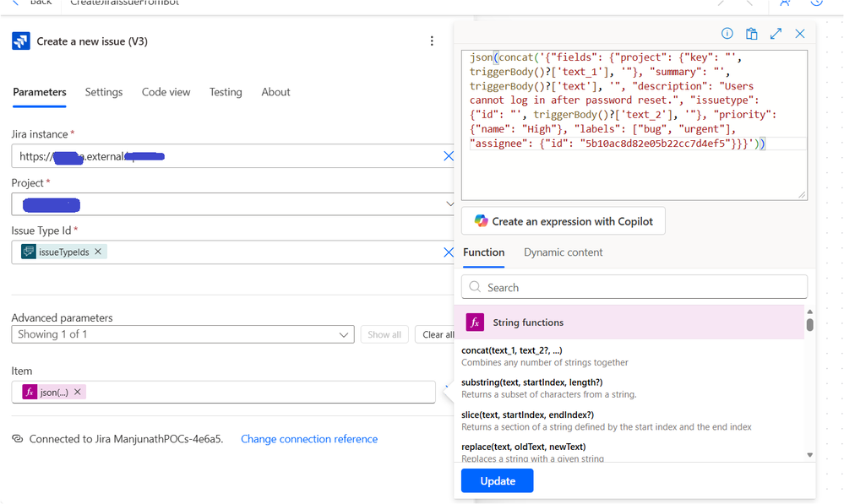The width and height of the screenshot is (844, 504).
Task: Click the function list scroll-up arrow
Action: (809, 312)
